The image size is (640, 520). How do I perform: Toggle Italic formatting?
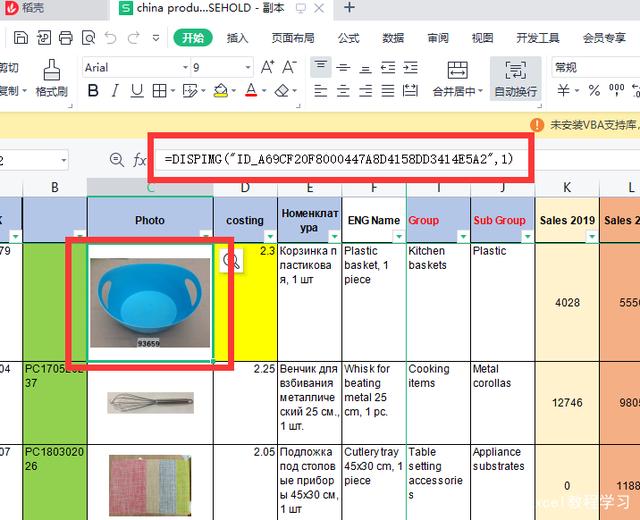coord(115,90)
